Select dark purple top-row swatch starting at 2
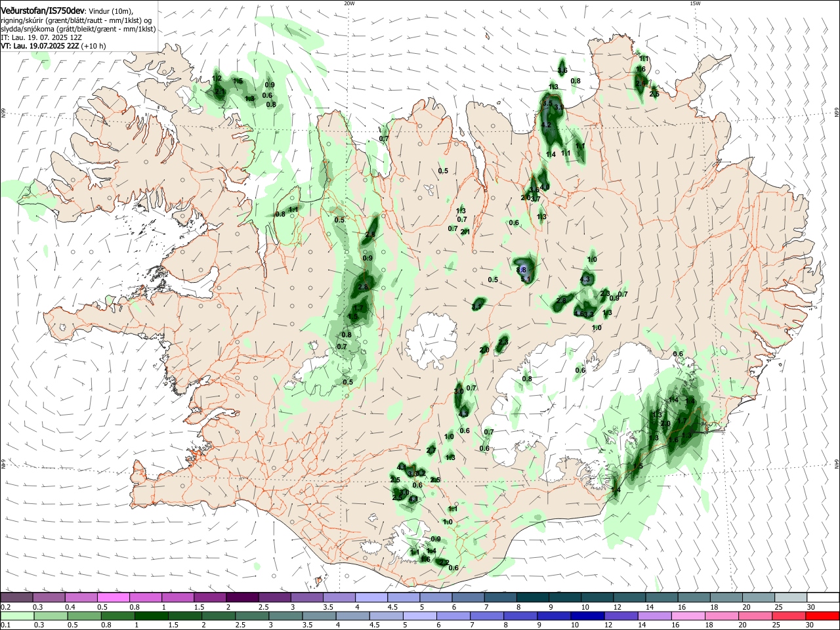Viewport: 840px width, 630px height. (x=241, y=597)
